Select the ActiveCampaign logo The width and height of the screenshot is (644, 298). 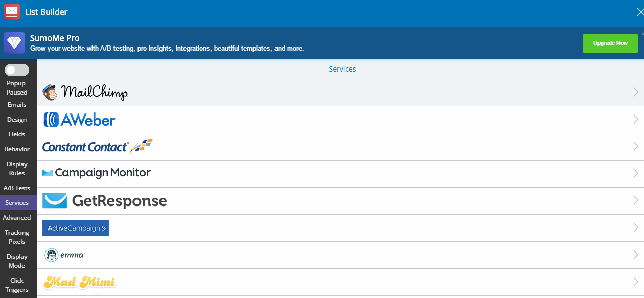[x=76, y=228]
